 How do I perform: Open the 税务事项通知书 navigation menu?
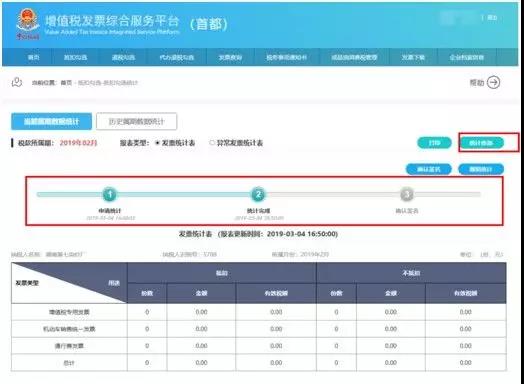(x=286, y=57)
